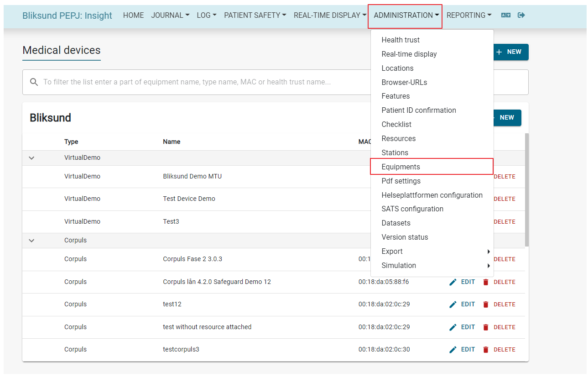Collapse the Corpuls group
Screen dimensions: 588x378
[x=31, y=241]
